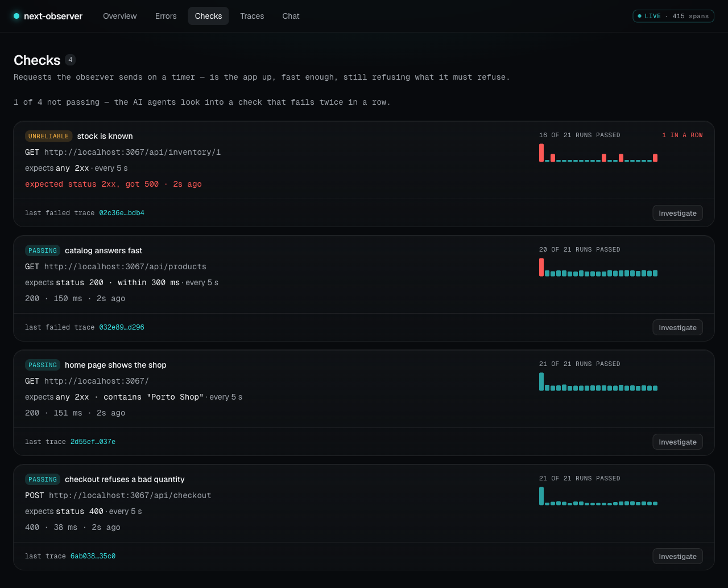
Task: Investigate the checkout refuses a bad quantity check
Action: 677,556
